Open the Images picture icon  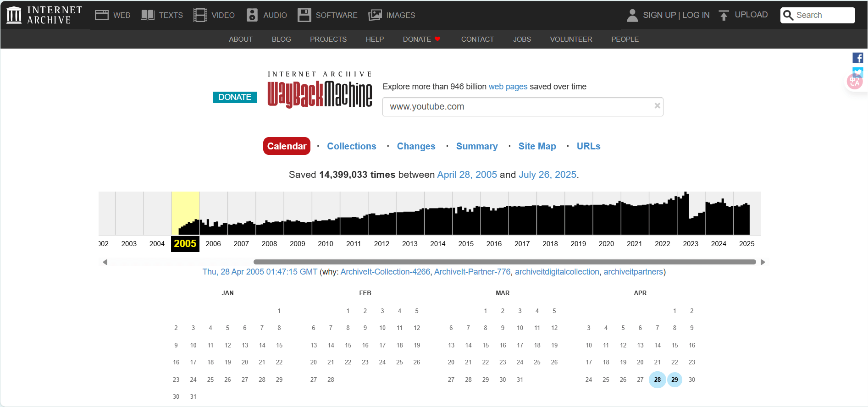click(375, 15)
